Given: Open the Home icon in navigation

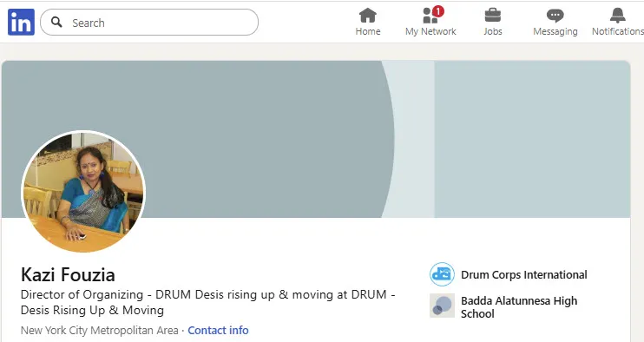Looking at the screenshot, I should (x=368, y=16).
